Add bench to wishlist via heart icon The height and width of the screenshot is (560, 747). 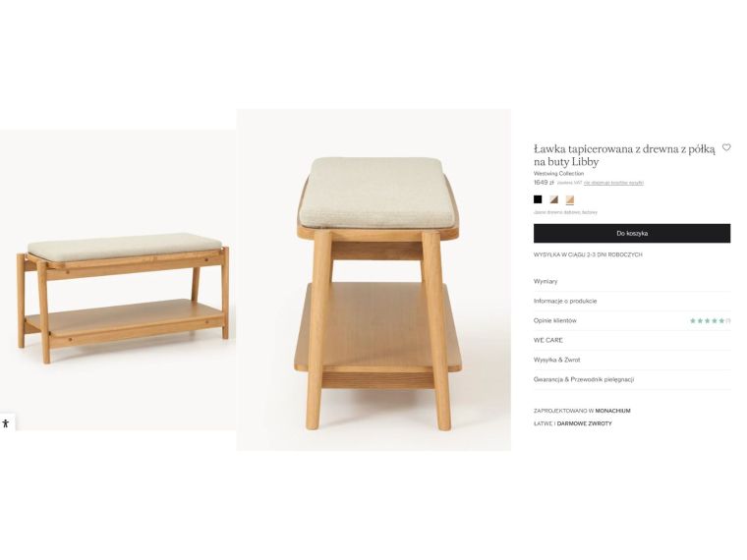tap(726, 147)
